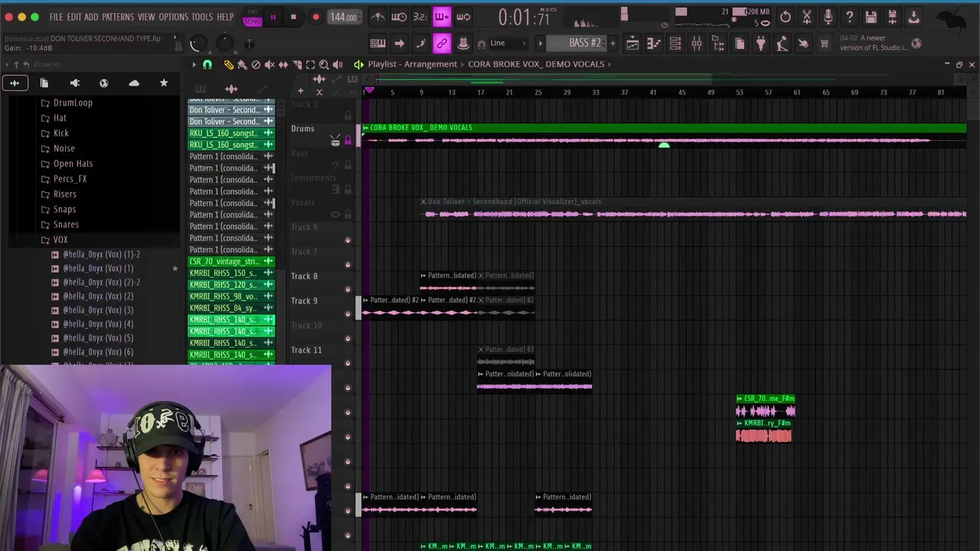Select the pencil draw tool
The width and height of the screenshot is (980, 551).
[228, 65]
